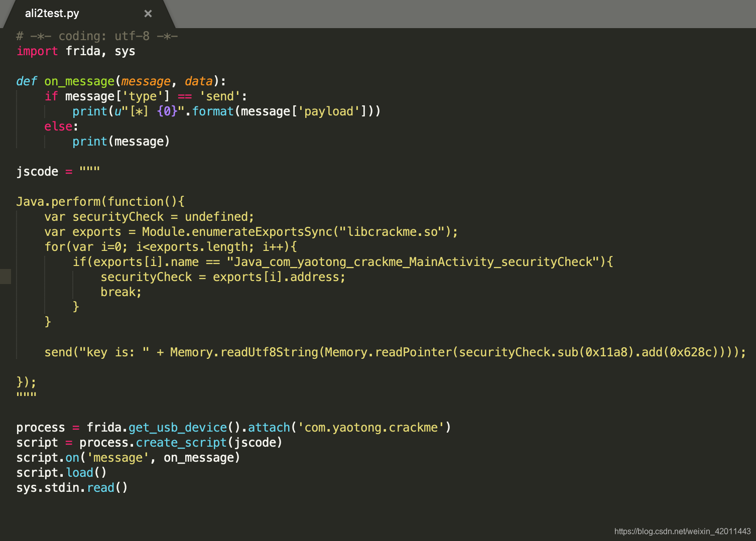This screenshot has width=756, height=541.
Task: Click 'var securityCheck = undefined;' line
Action: coord(149,217)
